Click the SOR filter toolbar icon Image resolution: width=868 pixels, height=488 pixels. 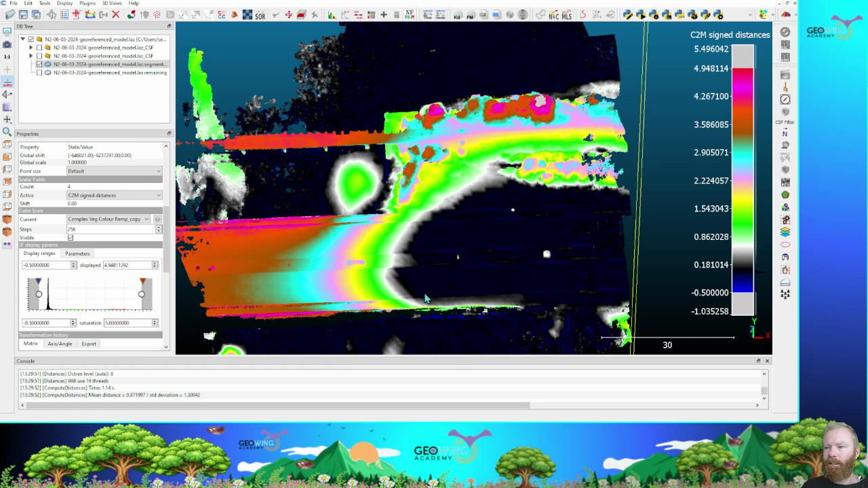[260, 15]
